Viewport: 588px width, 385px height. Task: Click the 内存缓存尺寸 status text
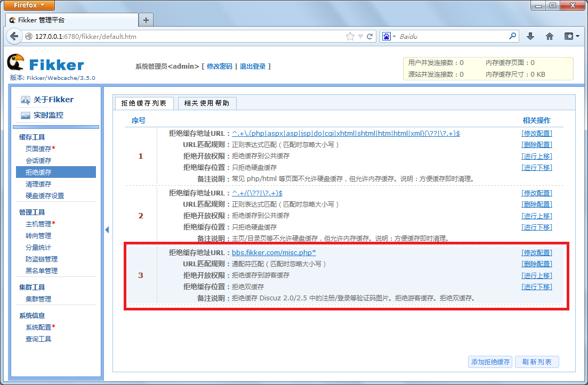coord(515,74)
